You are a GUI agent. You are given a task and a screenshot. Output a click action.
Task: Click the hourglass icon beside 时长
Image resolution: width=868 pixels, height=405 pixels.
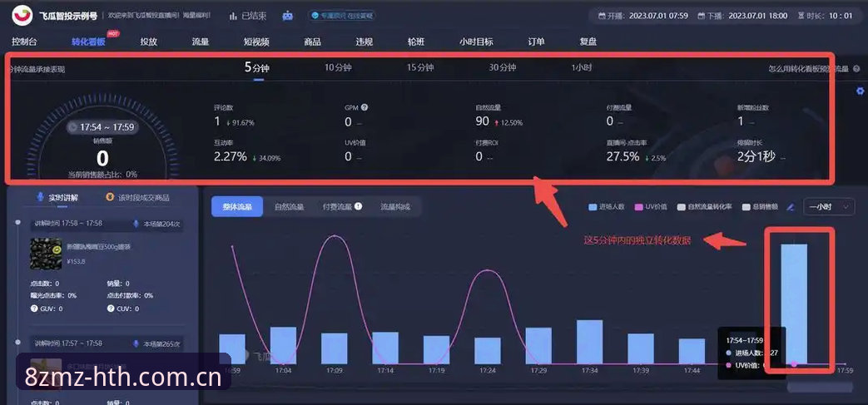click(x=801, y=16)
